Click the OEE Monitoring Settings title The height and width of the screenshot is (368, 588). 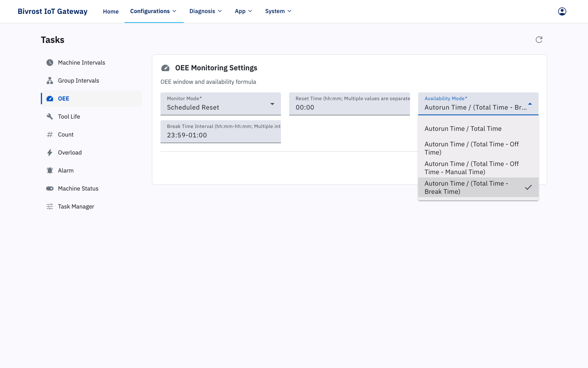click(216, 68)
